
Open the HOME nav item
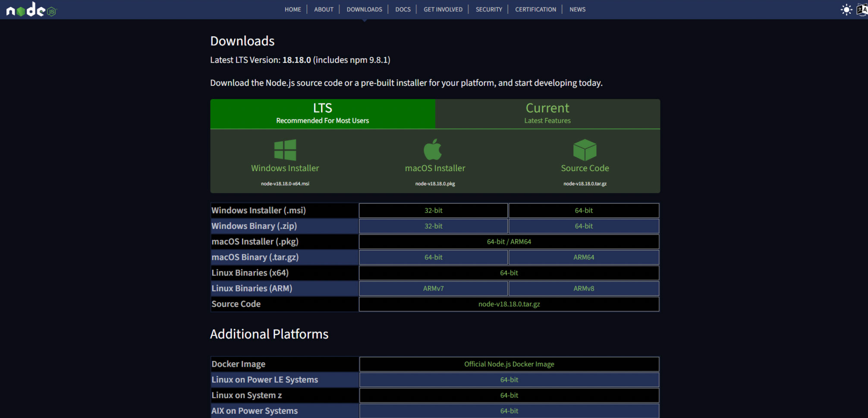click(293, 9)
